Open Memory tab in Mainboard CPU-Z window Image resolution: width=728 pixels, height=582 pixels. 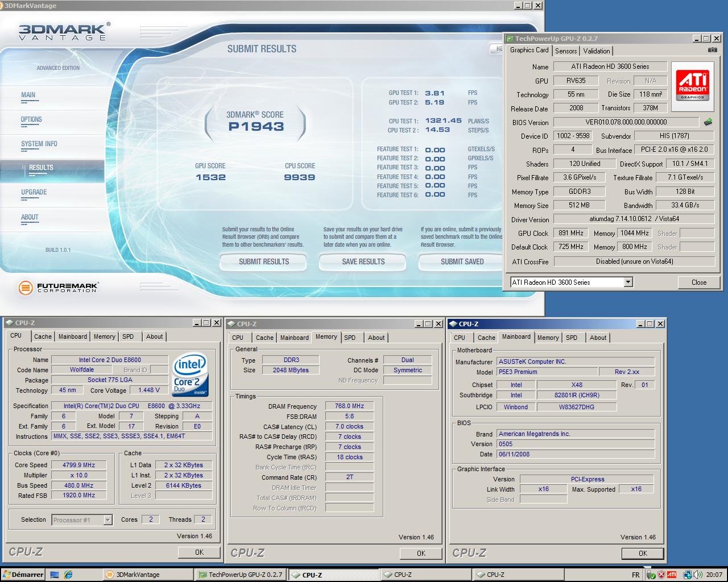point(548,338)
